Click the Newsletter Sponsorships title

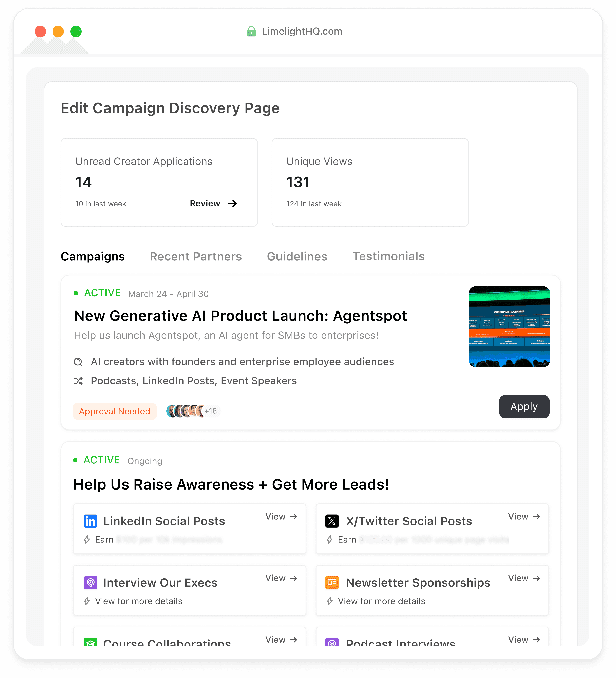tap(418, 583)
